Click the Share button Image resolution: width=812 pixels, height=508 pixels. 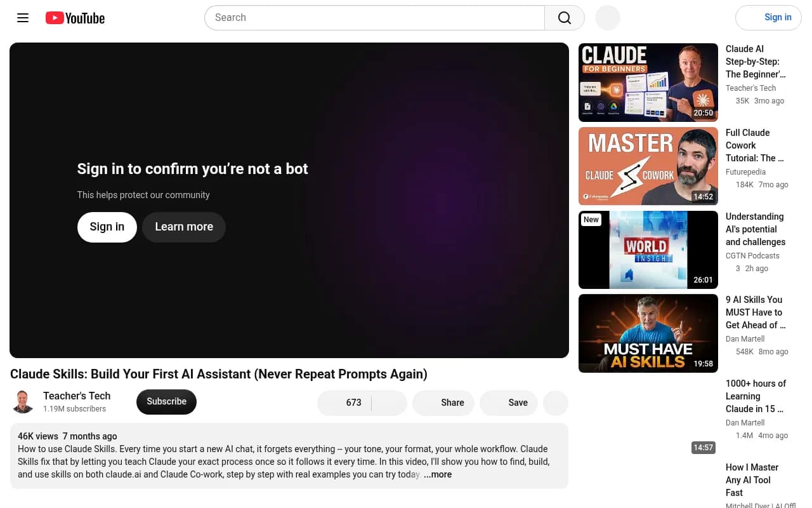443,403
